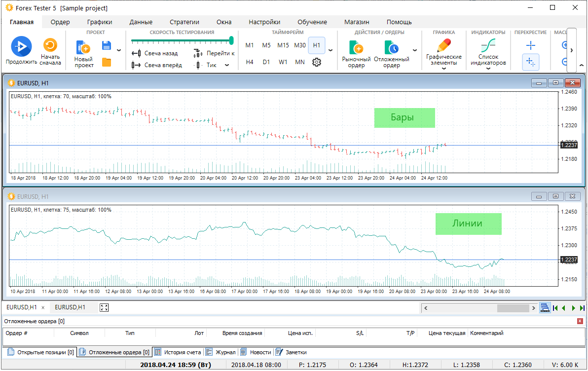588x371 pixels.
Task: Open the Стратегии ribbon tab
Action: pos(184,22)
